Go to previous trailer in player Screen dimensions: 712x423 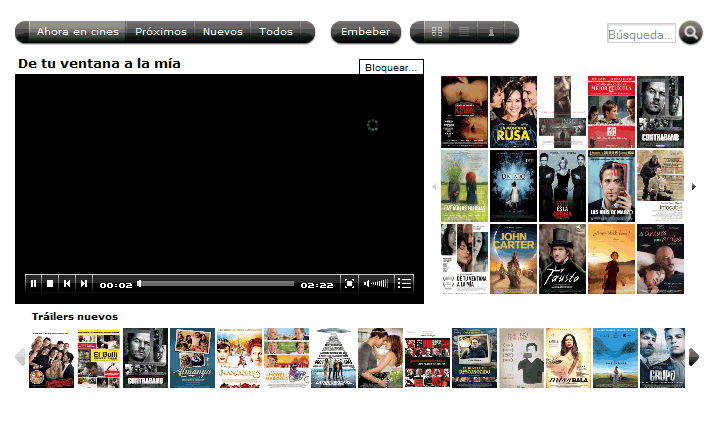tap(67, 284)
